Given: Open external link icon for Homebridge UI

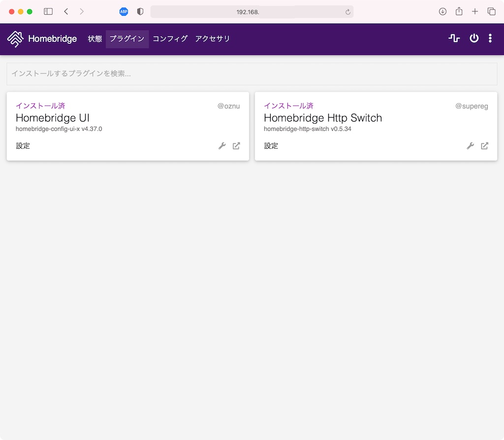Looking at the screenshot, I should (236, 146).
